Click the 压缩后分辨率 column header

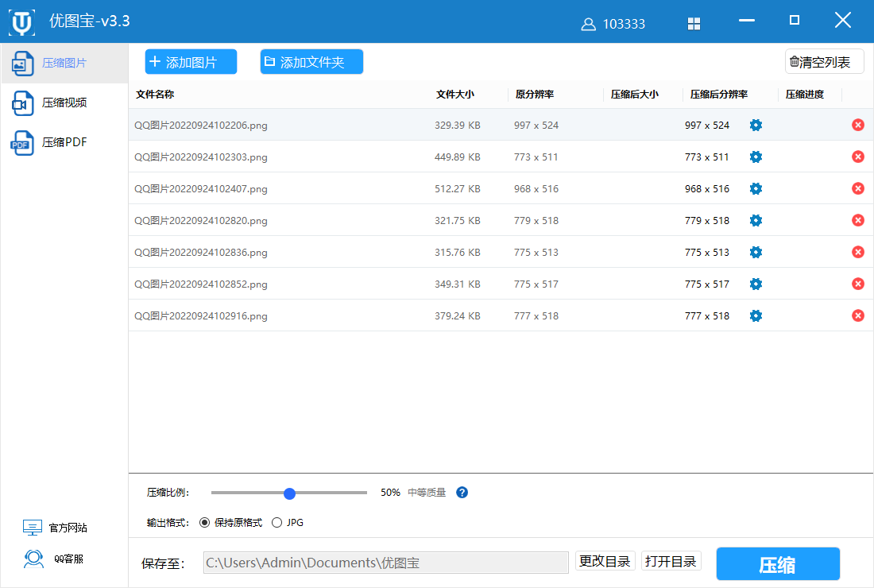point(719,95)
